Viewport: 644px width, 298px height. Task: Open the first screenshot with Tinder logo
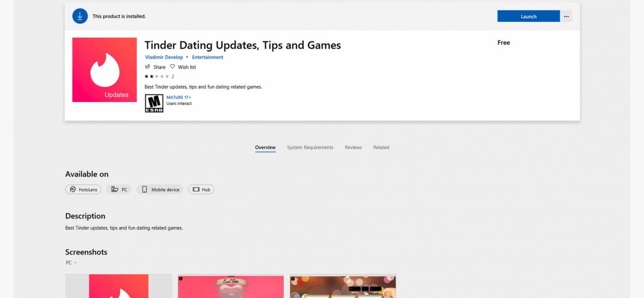(x=119, y=286)
